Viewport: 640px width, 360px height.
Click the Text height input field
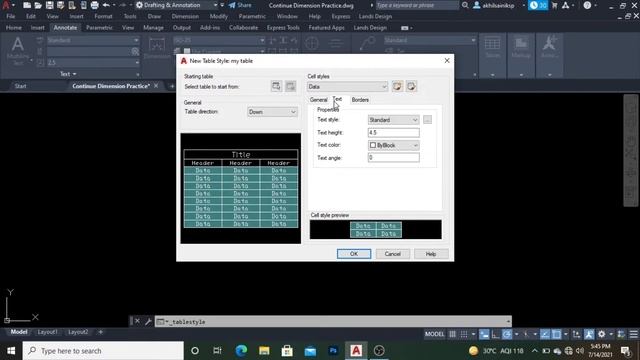[393, 133]
